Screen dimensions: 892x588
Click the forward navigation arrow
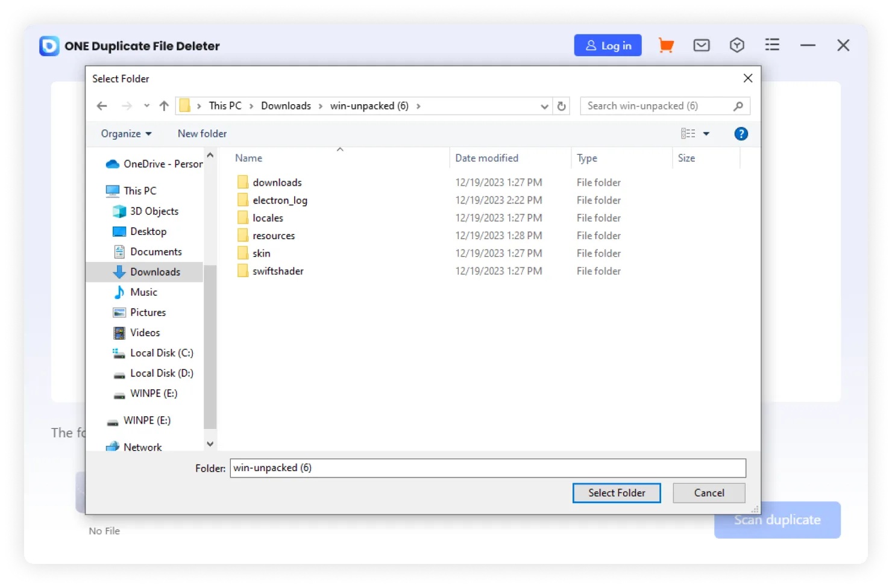point(127,106)
